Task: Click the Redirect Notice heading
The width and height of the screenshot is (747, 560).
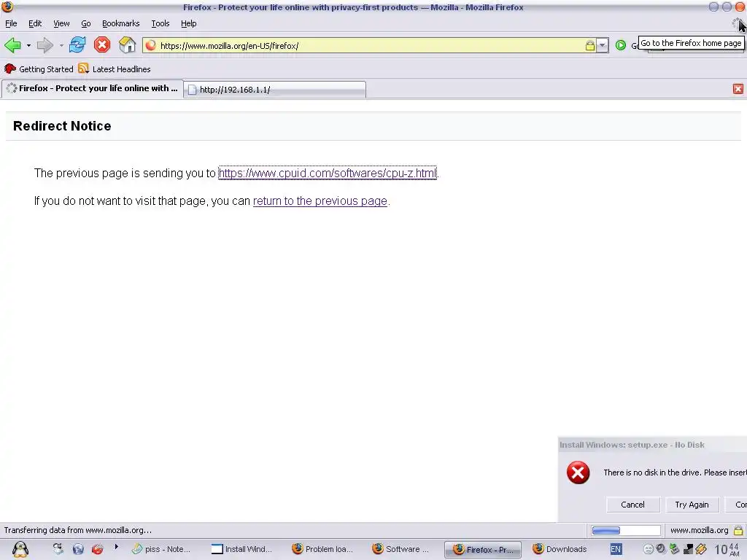Action: [x=62, y=125]
